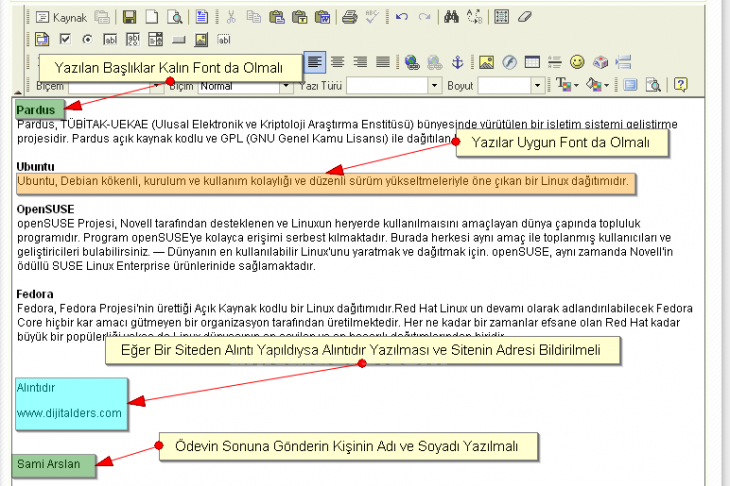
Task: Click the Pardus heading in the editor
Action: coord(36,110)
